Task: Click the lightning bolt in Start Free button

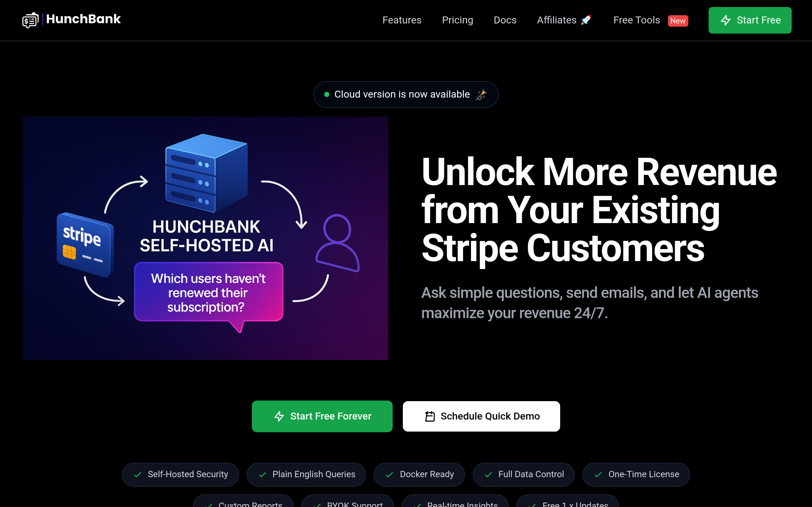Action: coord(725,20)
